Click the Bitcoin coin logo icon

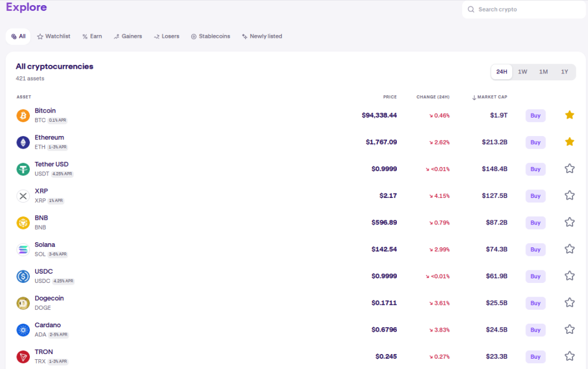click(x=22, y=115)
